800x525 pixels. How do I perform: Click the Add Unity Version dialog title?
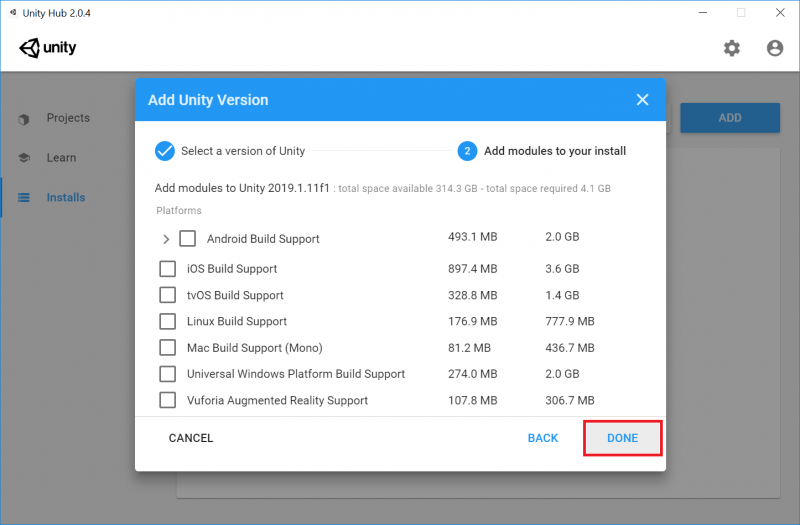coord(208,100)
